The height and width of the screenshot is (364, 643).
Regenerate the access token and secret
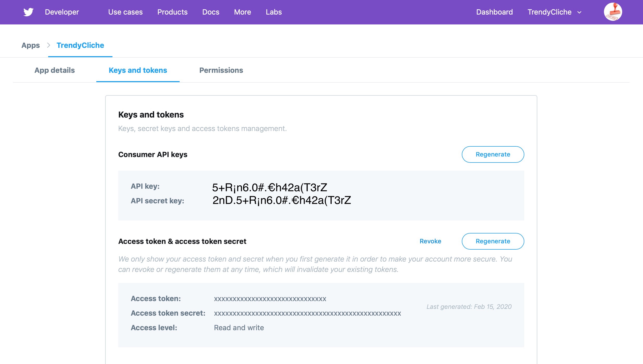coord(493,241)
